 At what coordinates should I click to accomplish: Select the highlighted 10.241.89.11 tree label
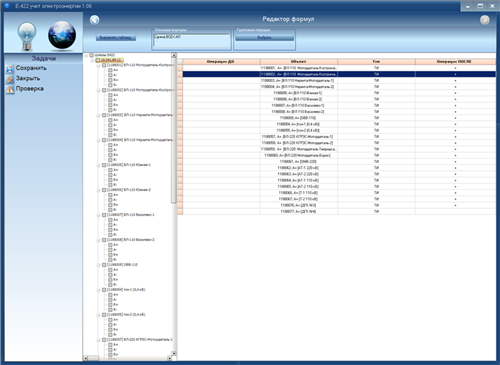click(112, 60)
